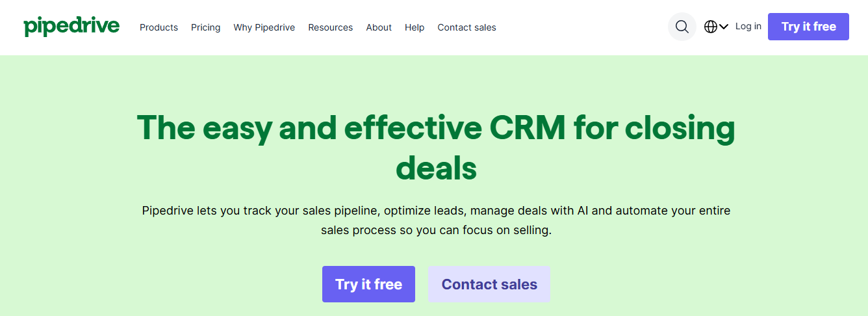Image resolution: width=868 pixels, height=316 pixels.
Task: Open the Resources menu
Action: [330, 27]
